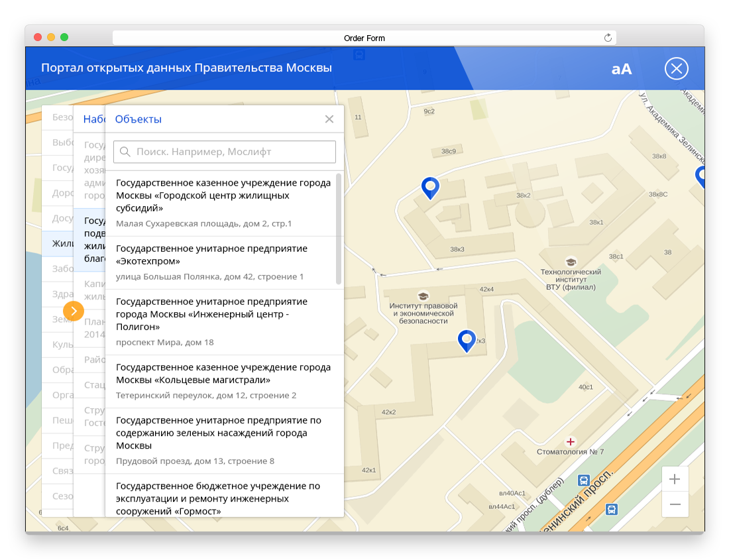This screenshot has height=560, width=729.
Task: Select the highlighted Жил... category row
Action: [58, 243]
